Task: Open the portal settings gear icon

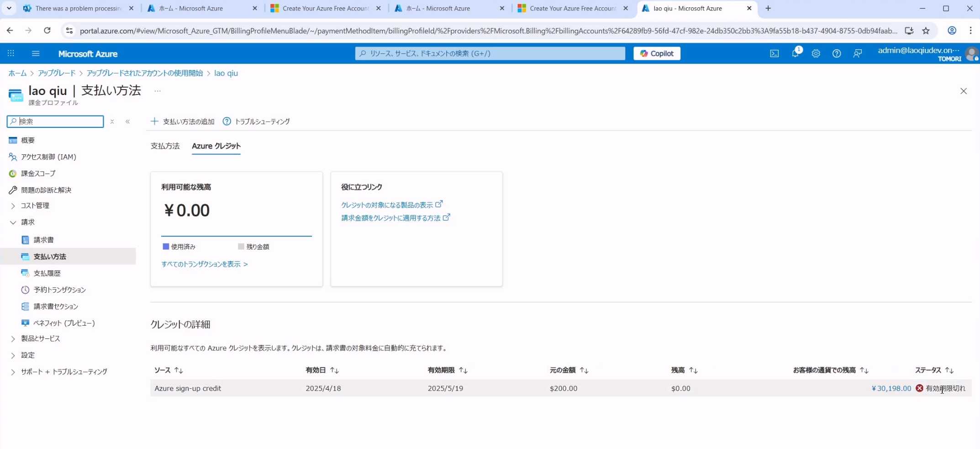Action: click(816, 53)
